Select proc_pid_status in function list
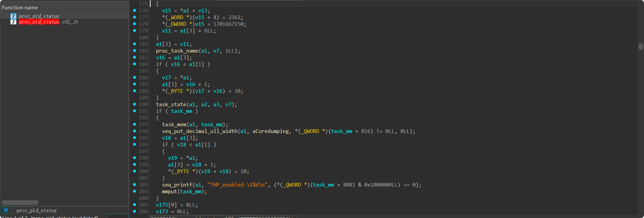Image resolution: width=644 pixels, height=218 pixels. coord(39,16)
